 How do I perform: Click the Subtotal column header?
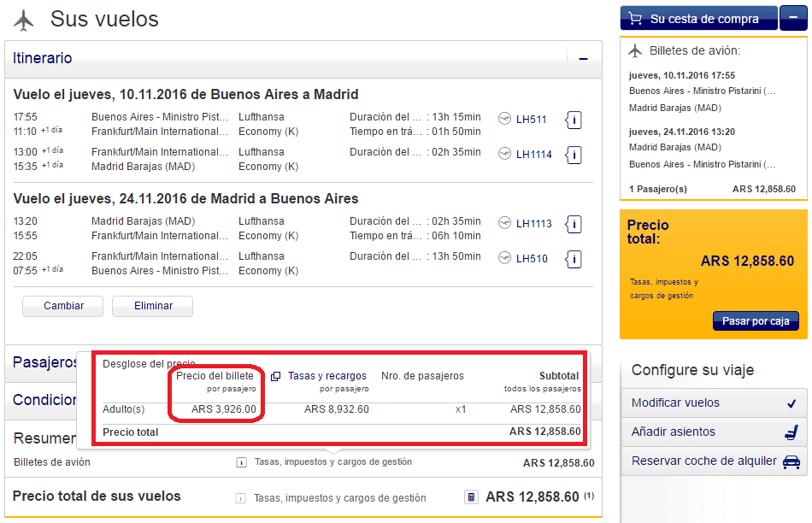[559, 376]
